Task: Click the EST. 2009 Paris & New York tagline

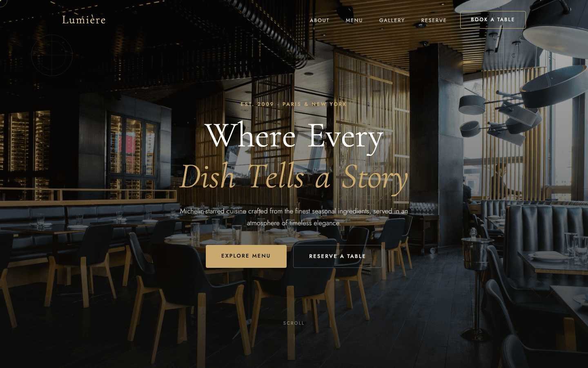Action: click(294, 104)
